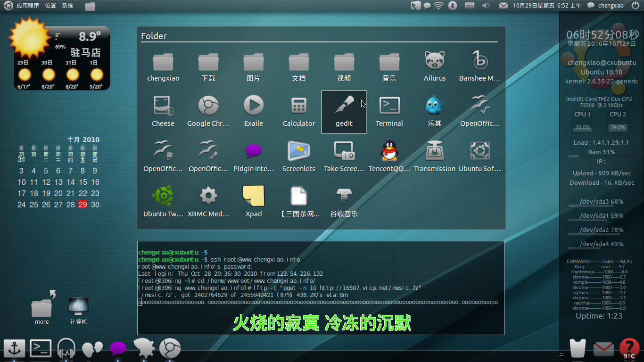Launch TencentQQ penguin icon
The width and height of the screenshot is (644, 362).
(389, 157)
